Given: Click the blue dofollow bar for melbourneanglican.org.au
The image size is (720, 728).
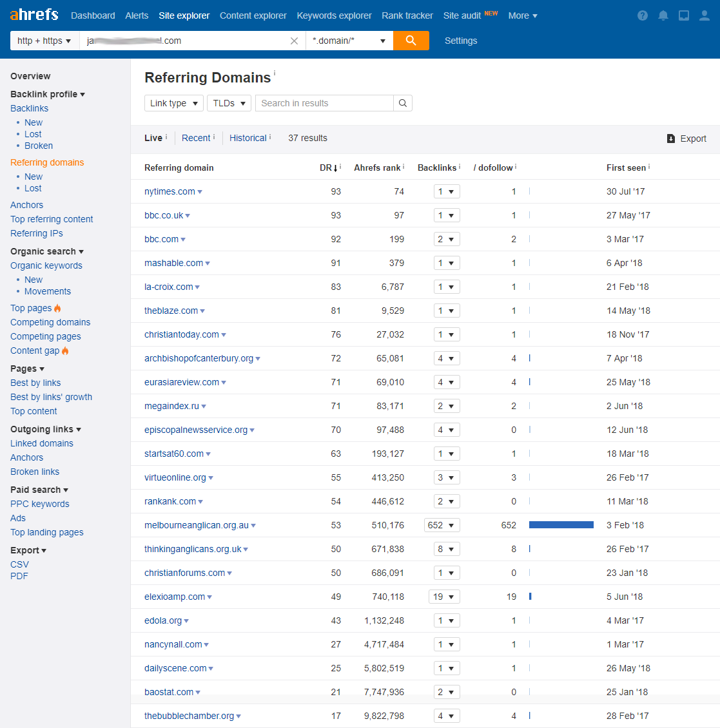Looking at the screenshot, I should [x=561, y=525].
